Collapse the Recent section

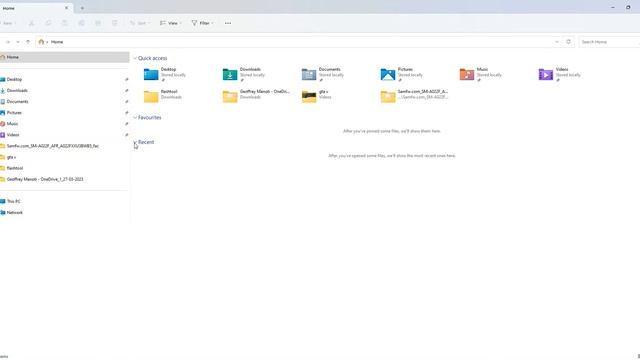[135, 142]
